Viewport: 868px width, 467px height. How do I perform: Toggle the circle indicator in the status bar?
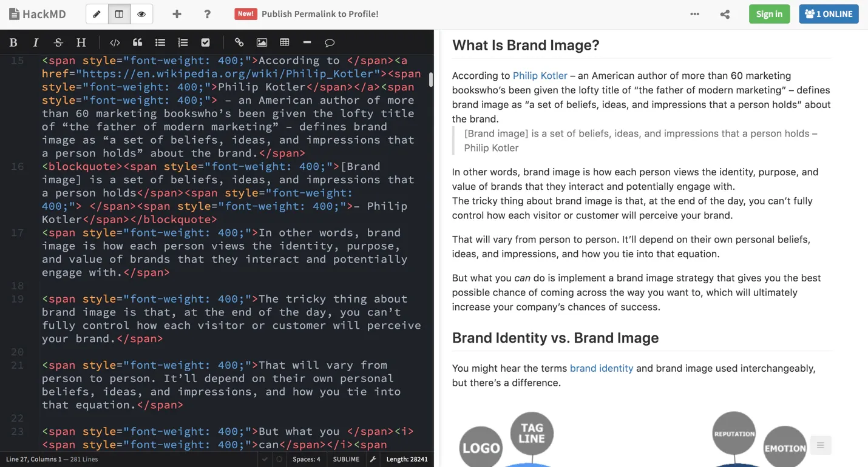pos(279,459)
